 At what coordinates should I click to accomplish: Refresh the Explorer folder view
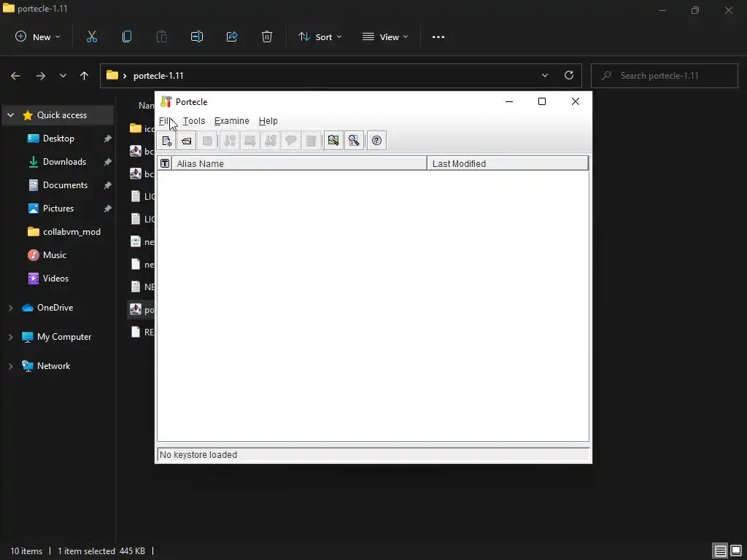pyautogui.click(x=569, y=75)
